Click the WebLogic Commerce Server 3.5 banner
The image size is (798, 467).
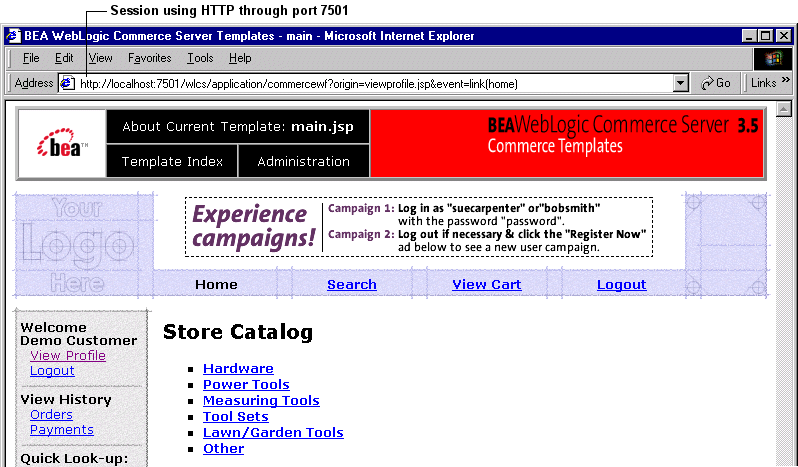(567, 143)
